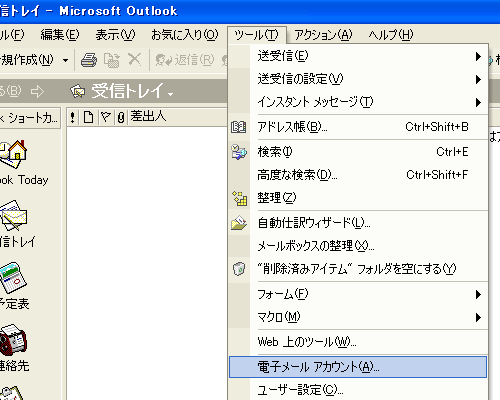
Task: Open Outlook Today shortcut icon
Action: pyautogui.click(x=14, y=154)
